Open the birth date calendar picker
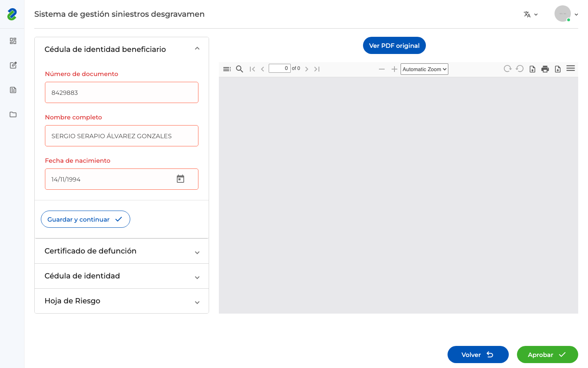 180,179
